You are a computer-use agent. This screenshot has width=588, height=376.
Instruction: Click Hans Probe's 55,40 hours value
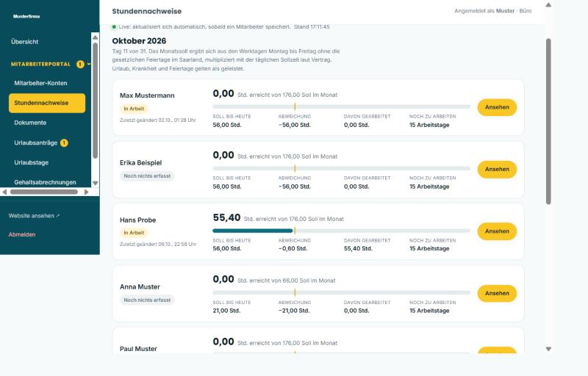click(226, 217)
